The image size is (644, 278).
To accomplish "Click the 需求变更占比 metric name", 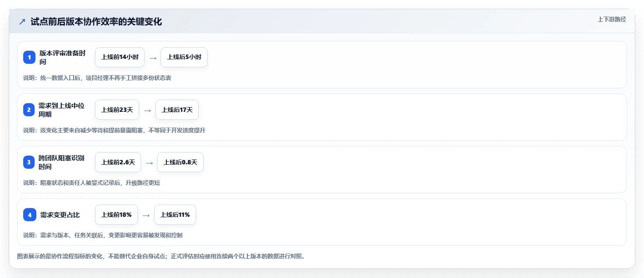I will 60,215.
